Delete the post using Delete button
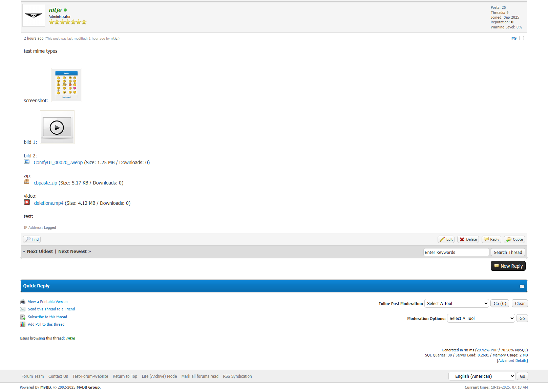 (468, 239)
